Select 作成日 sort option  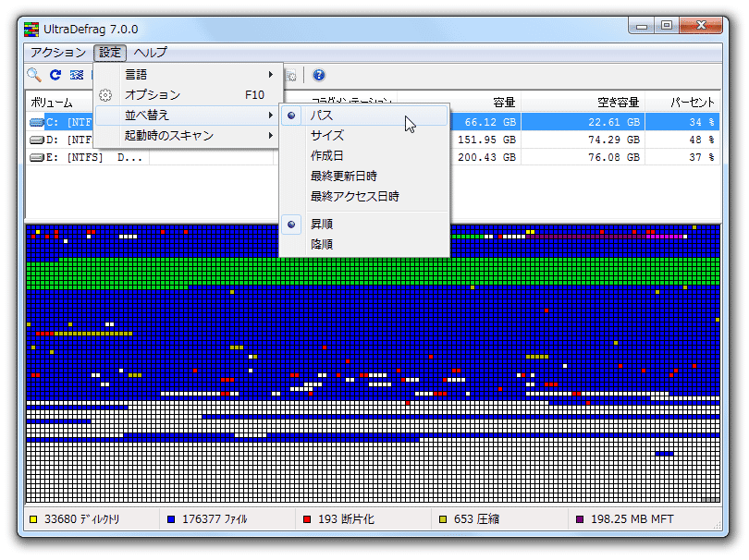coord(364,155)
